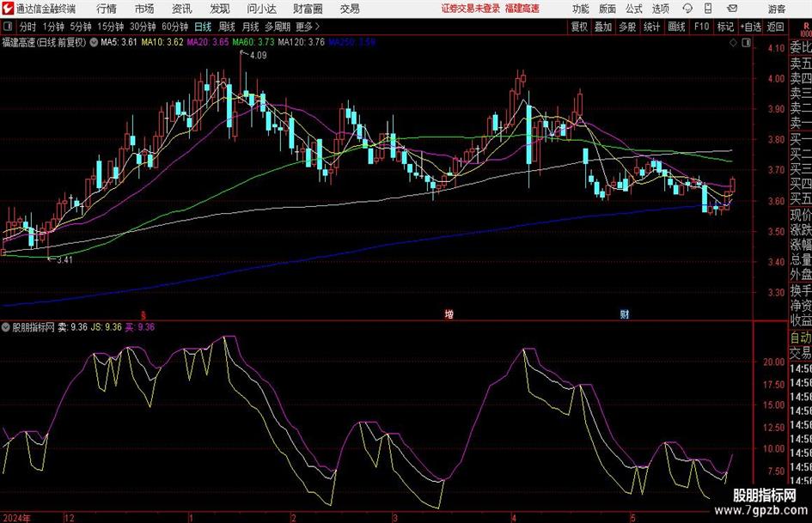Open the 公式 menu

(634, 9)
